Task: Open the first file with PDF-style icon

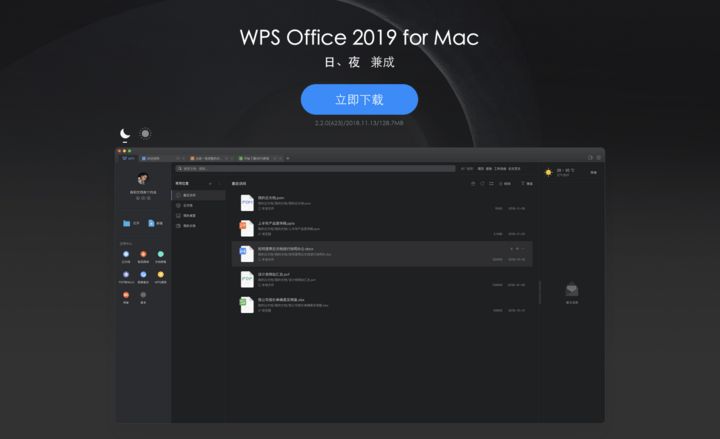Action: click(382, 203)
